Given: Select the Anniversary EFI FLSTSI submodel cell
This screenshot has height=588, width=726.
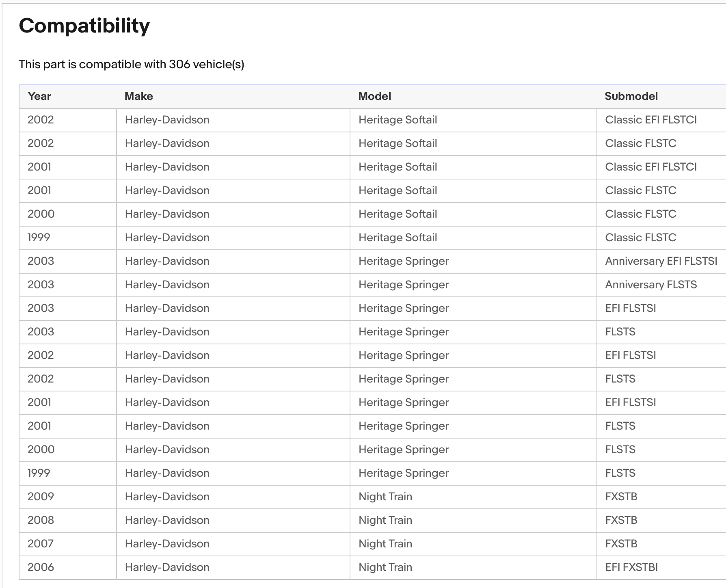Looking at the screenshot, I should (661, 261).
